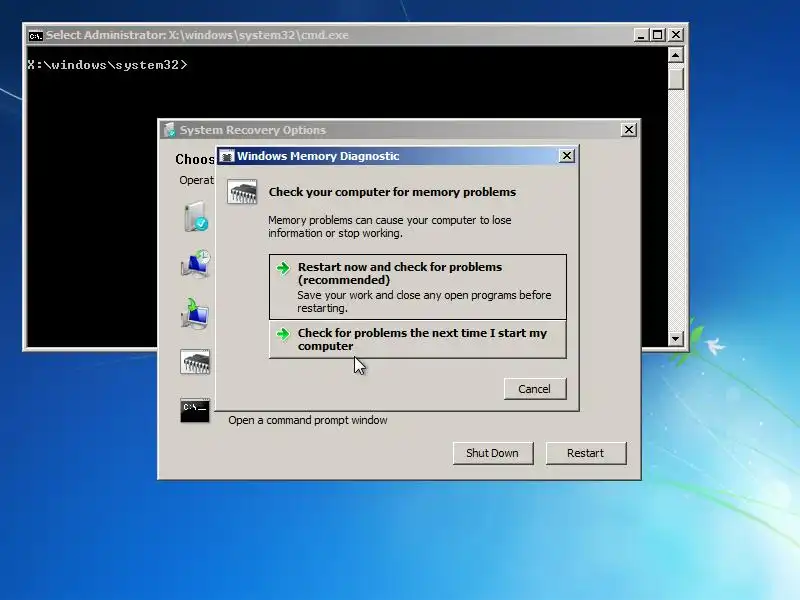Close the cmd.exe command prompt window

pos(676,35)
